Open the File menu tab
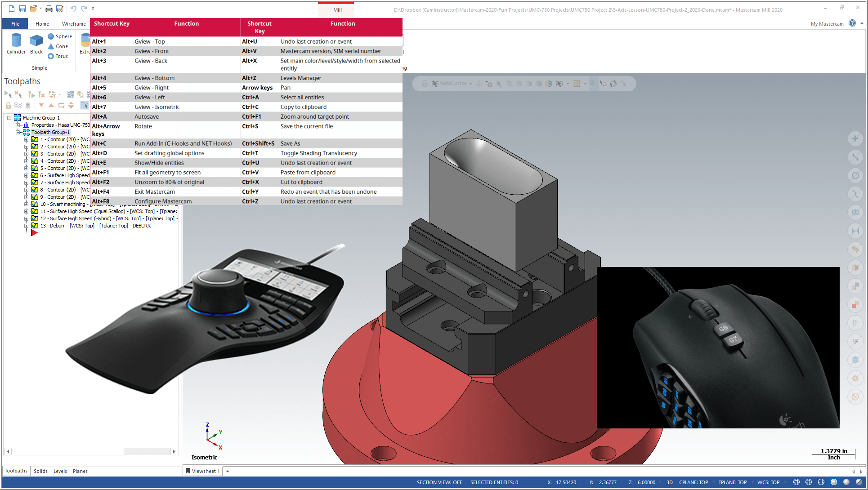This screenshot has width=868, height=490. pyautogui.click(x=15, y=24)
